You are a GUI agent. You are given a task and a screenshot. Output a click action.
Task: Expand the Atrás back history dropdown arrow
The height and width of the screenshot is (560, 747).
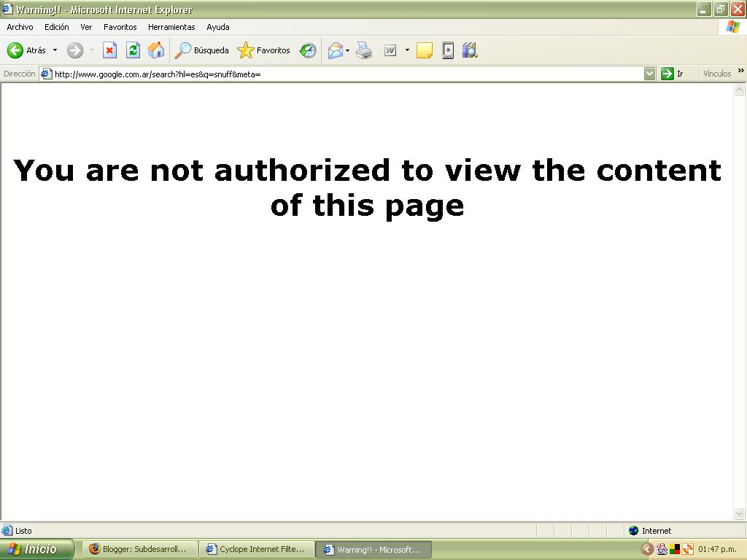click(55, 50)
